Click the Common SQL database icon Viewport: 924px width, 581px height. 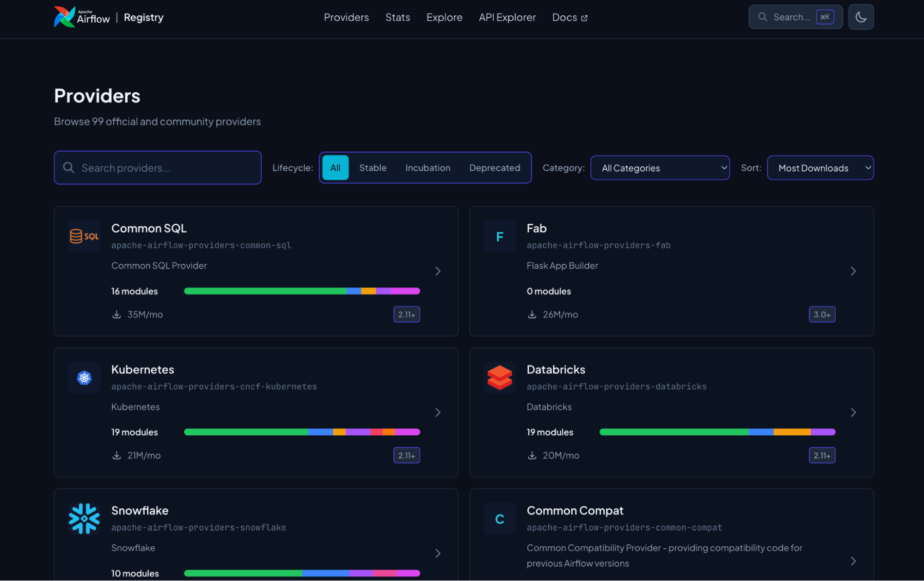click(x=84, y=236)
